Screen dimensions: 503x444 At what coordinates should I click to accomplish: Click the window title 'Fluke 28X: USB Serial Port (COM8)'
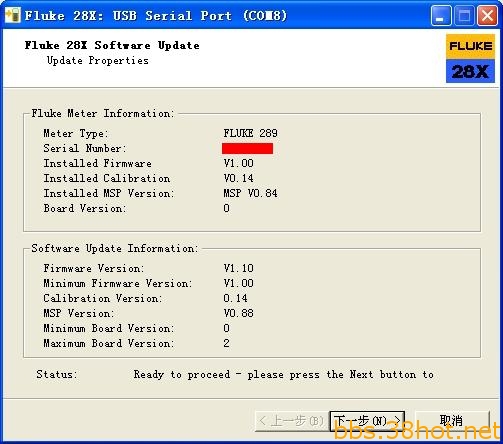(156, 16)
